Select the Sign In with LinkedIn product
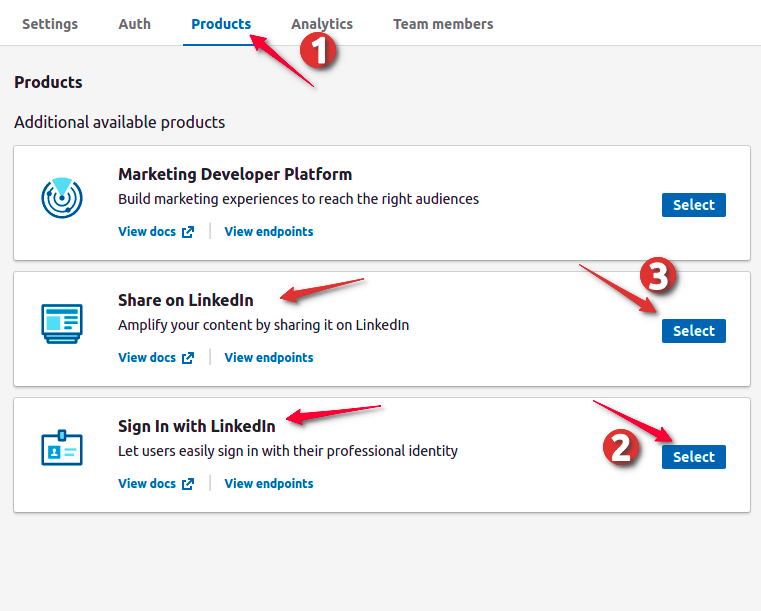761x611 pixels. pyautogui.click(x=694, y=457)
